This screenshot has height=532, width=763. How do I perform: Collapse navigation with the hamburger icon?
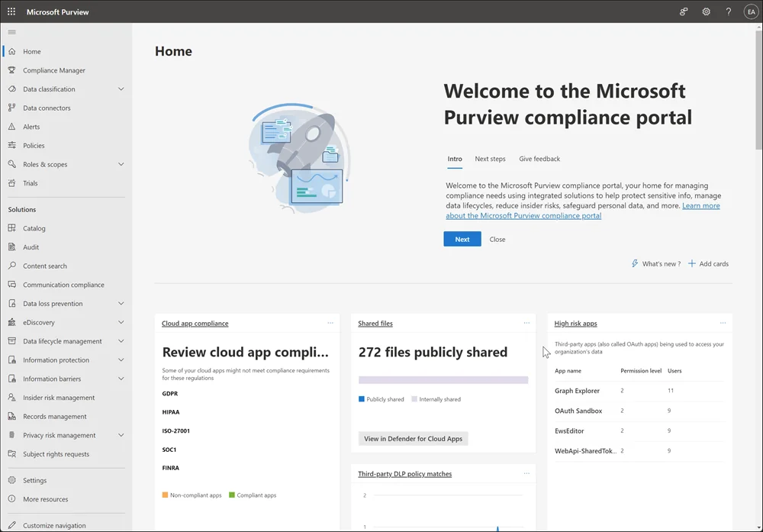(12, 32)
